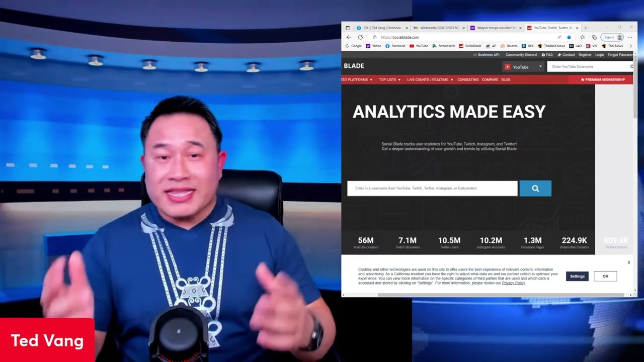Open the Privacy Policy link
Viewport: 644px width, 362px height.
click(x=513, y=283)
